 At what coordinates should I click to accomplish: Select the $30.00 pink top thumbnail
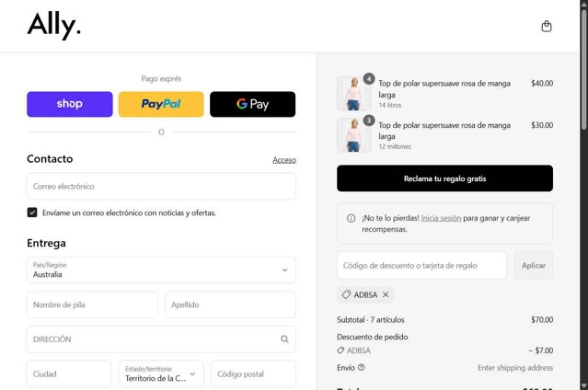(x=353, y=135)
